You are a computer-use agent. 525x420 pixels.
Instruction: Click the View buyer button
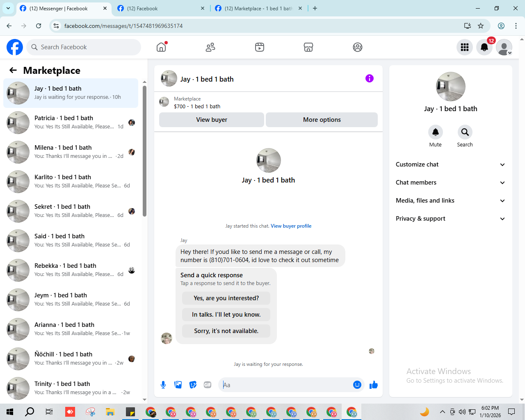[212, 120]
